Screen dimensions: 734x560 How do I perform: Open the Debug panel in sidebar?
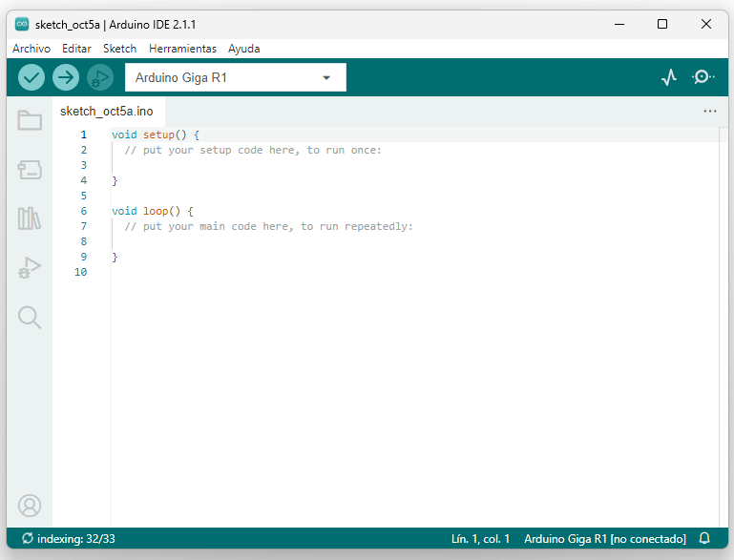click(30, 269)
